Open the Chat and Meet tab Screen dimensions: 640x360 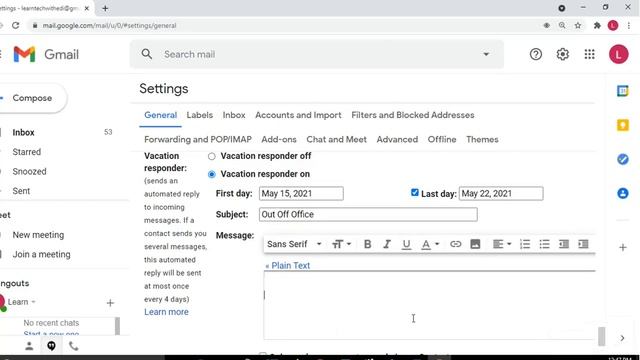[336, 140]
